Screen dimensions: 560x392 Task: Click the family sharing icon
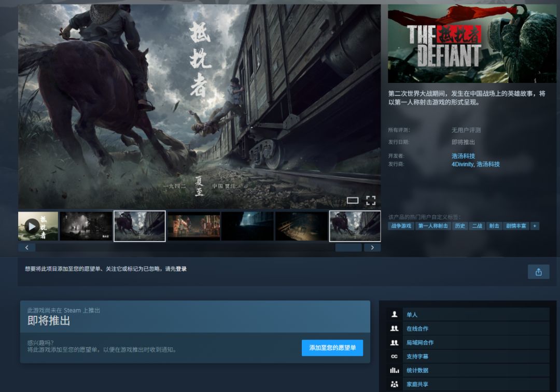(394, 384)
